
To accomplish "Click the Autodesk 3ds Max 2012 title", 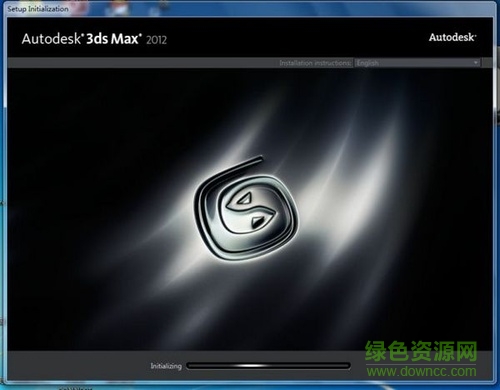I will pos(94,39).
